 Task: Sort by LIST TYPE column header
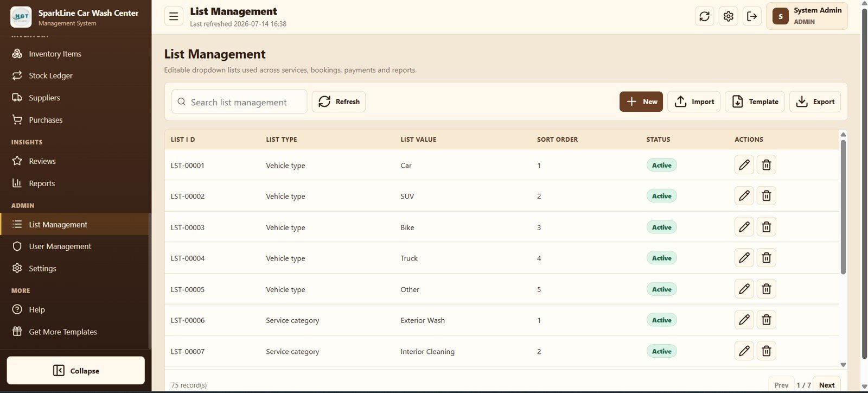282,140
